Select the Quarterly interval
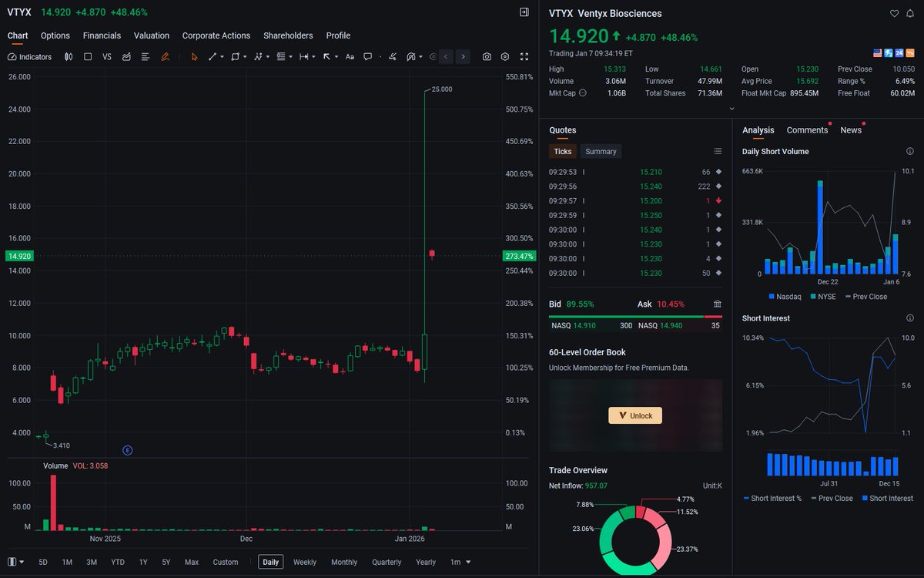This screenshot has height=578, width=924. pyautogui.click(x=387, y=562)
